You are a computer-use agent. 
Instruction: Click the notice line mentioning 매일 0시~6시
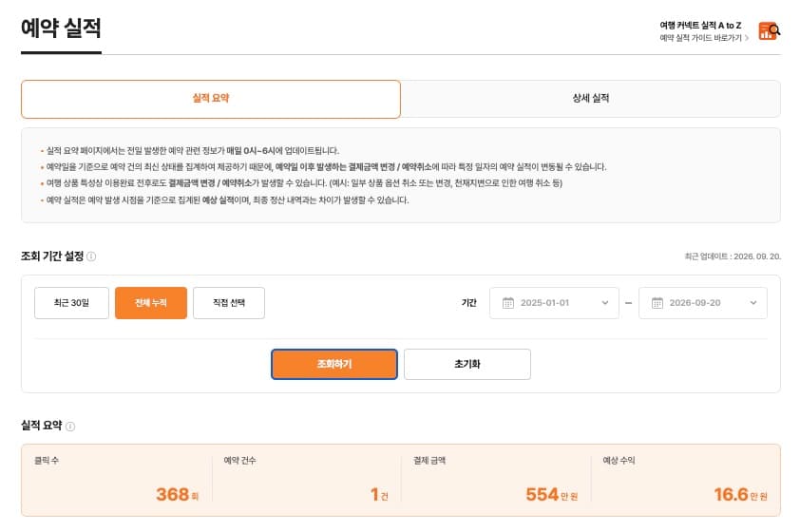tap(193, 150)
